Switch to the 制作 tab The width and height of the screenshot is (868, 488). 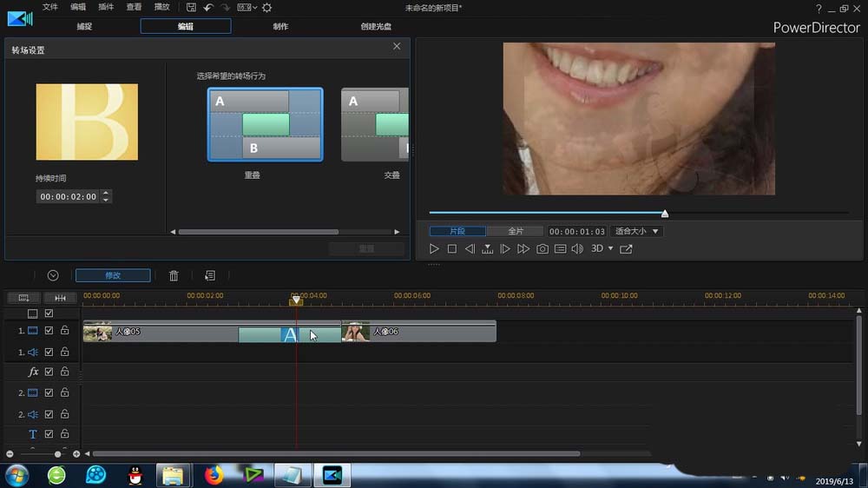point(280,26)
